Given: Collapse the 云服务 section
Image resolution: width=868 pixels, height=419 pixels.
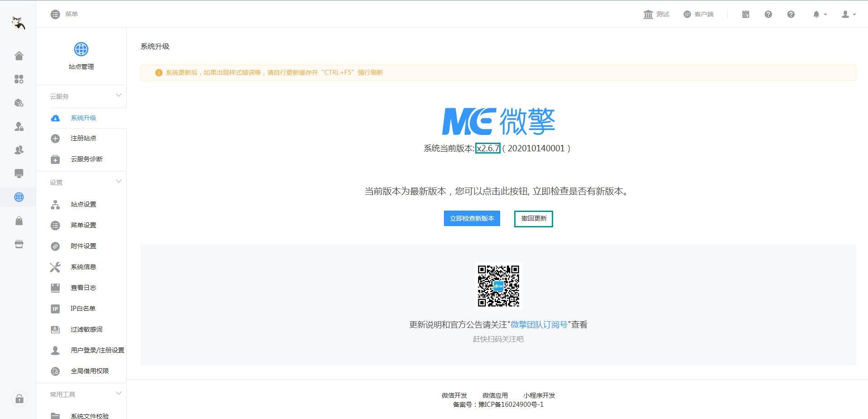Looking at the screenshot, I should 119,95.
